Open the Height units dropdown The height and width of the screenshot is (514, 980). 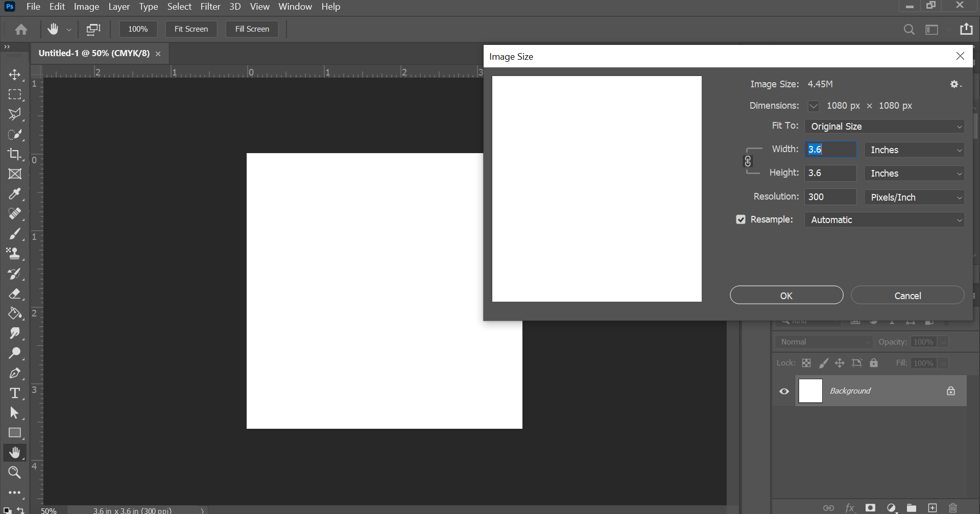pos(914,174)
